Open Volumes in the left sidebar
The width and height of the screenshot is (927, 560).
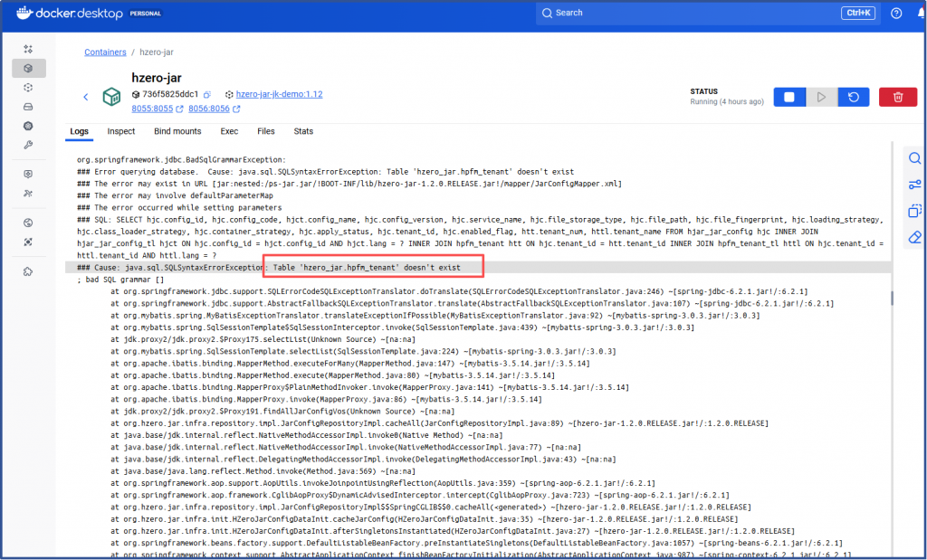[x=28, y=107]
